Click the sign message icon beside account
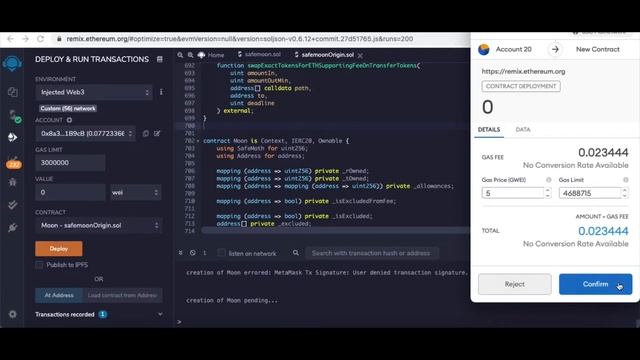Viewport: 640px width, 360px height. point(157,133)
